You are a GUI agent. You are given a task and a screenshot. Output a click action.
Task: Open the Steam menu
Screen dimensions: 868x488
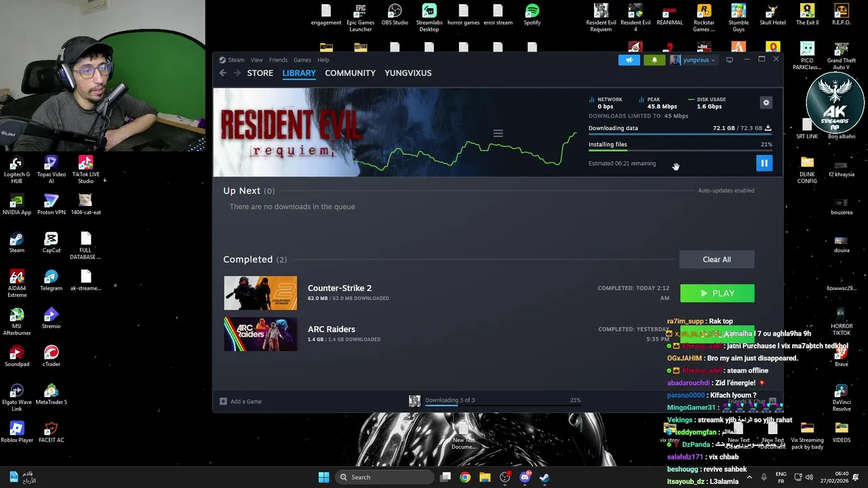236,60
